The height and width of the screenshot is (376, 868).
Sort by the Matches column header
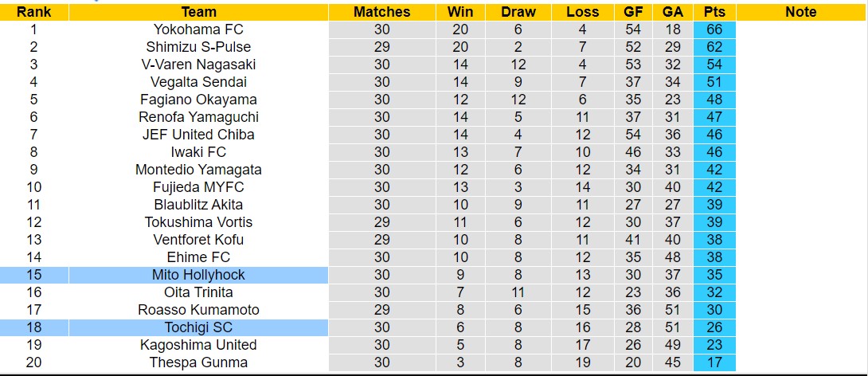[382, 12]
